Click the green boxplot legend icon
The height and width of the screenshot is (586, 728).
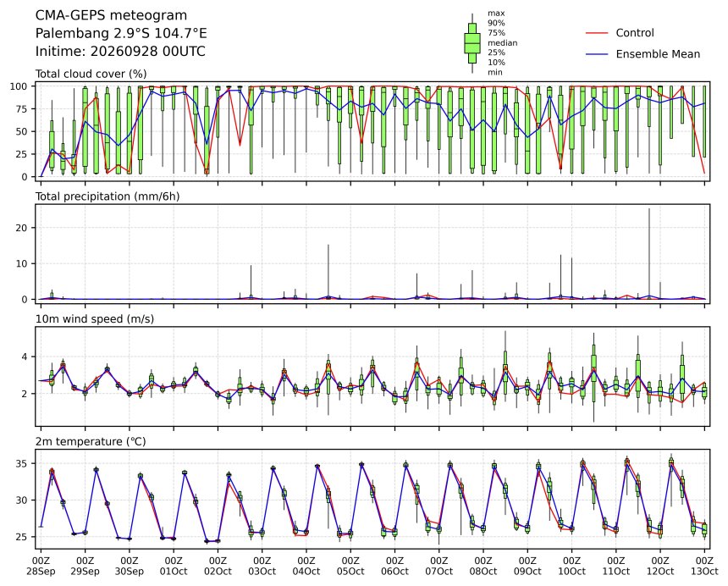click(x=472, y=43)
